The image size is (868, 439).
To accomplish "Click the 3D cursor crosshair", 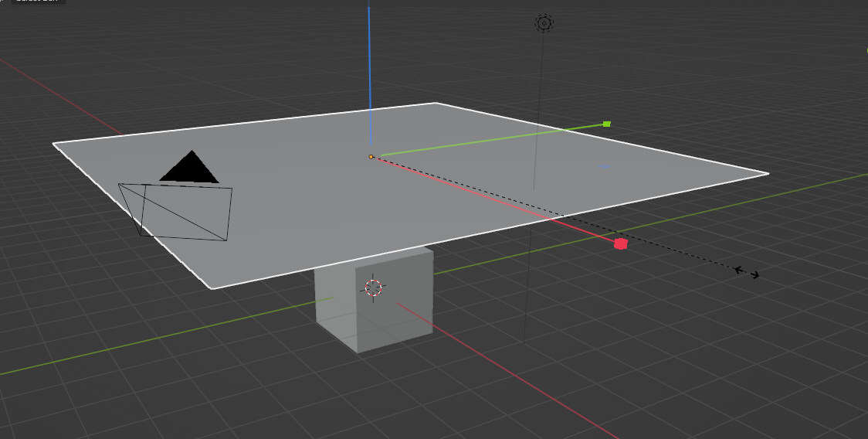I will click(x=374, y=288).
